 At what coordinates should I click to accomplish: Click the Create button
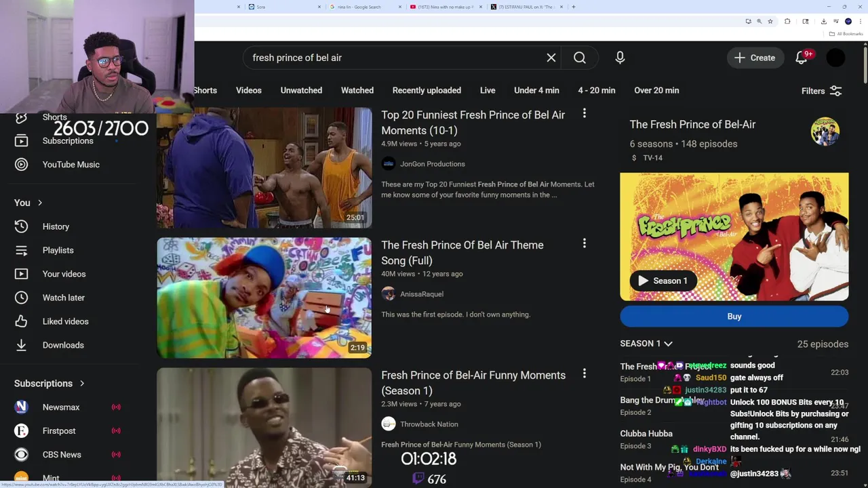[755, 58]
